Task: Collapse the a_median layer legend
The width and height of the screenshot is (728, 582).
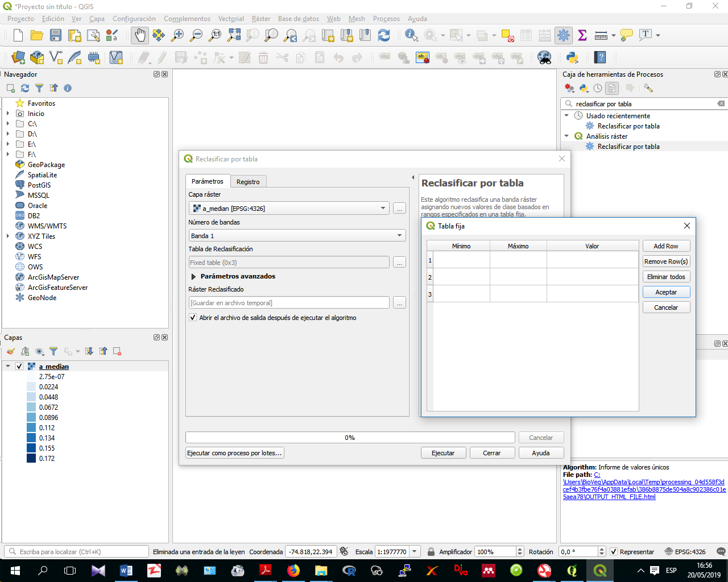Action: click(x=8, y=367)
